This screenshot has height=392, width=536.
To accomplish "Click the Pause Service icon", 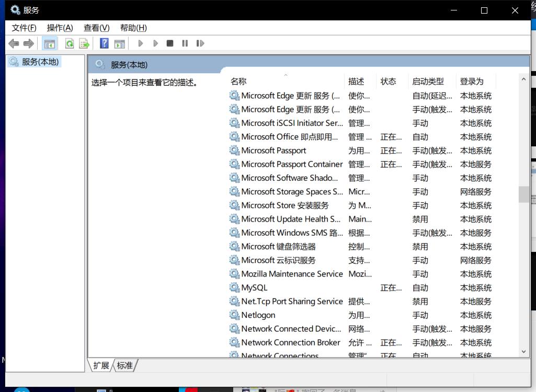I will (185, 43).
